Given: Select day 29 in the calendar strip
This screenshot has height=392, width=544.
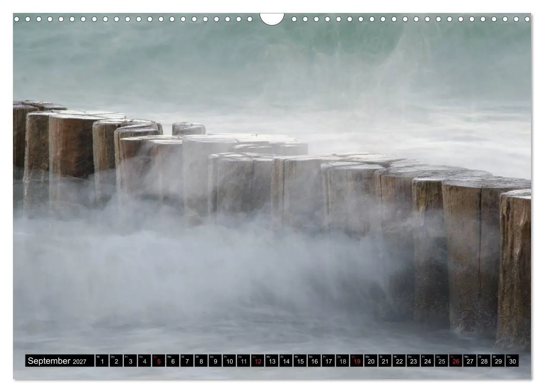Looking at the screenshot, I should [498, 361].
